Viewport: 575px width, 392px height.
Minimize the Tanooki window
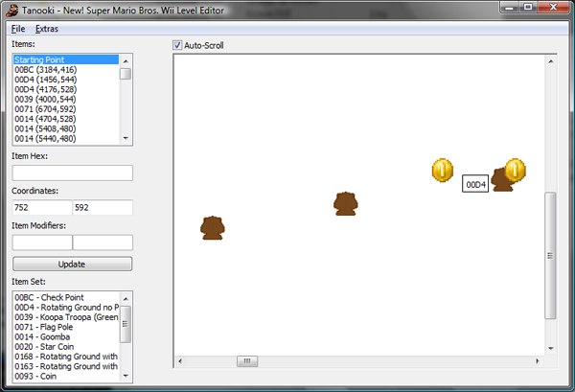510,8
